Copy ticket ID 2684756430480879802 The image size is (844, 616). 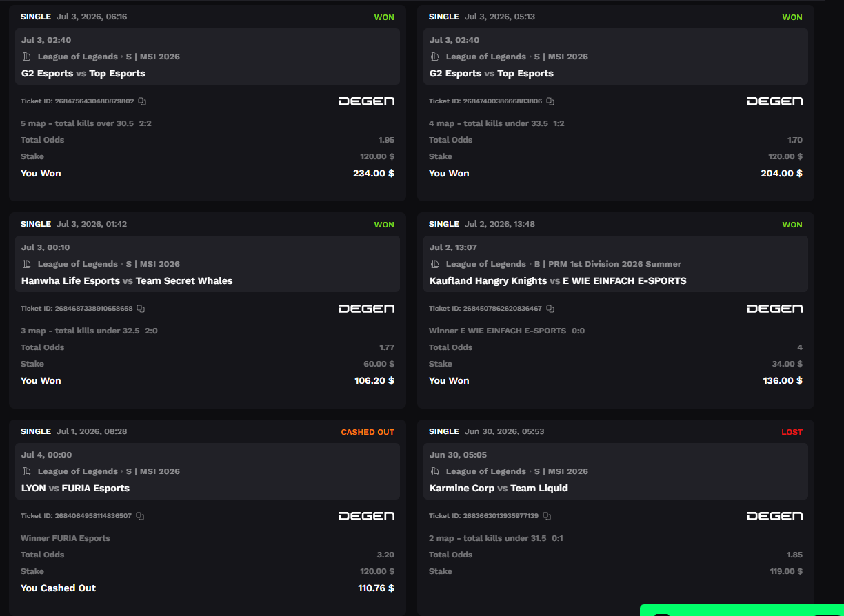coord(142,101)
